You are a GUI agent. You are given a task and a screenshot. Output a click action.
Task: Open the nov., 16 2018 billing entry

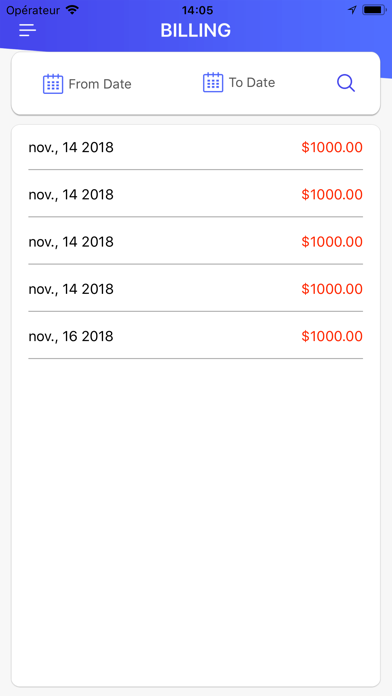195,336
